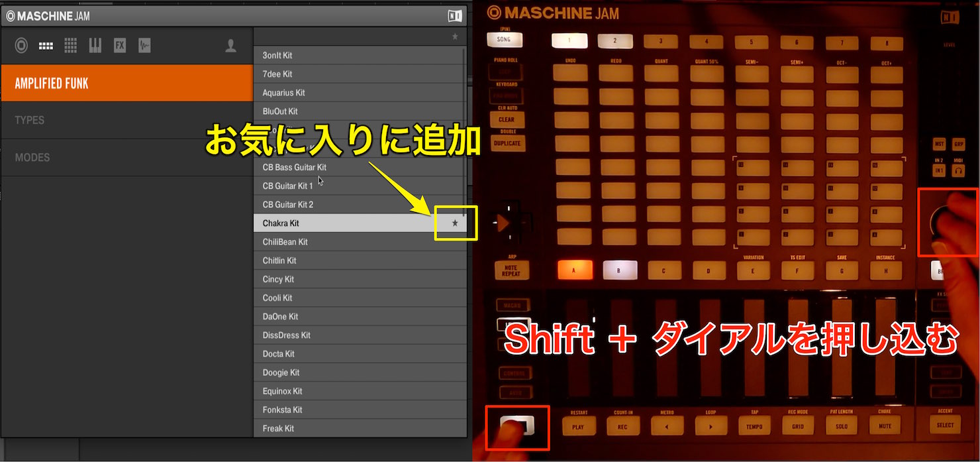Hit the SONG button on controller

pos(503,40)
